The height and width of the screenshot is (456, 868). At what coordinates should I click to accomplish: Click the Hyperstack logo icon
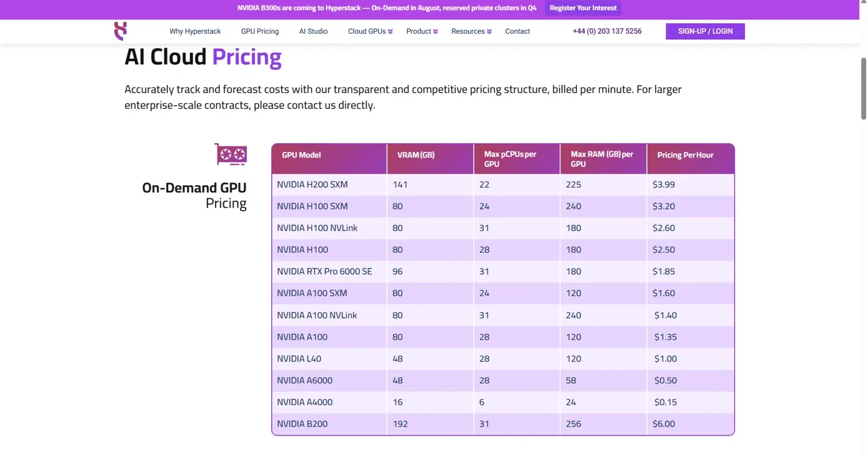pyautogui.click(x=121, y=31)
